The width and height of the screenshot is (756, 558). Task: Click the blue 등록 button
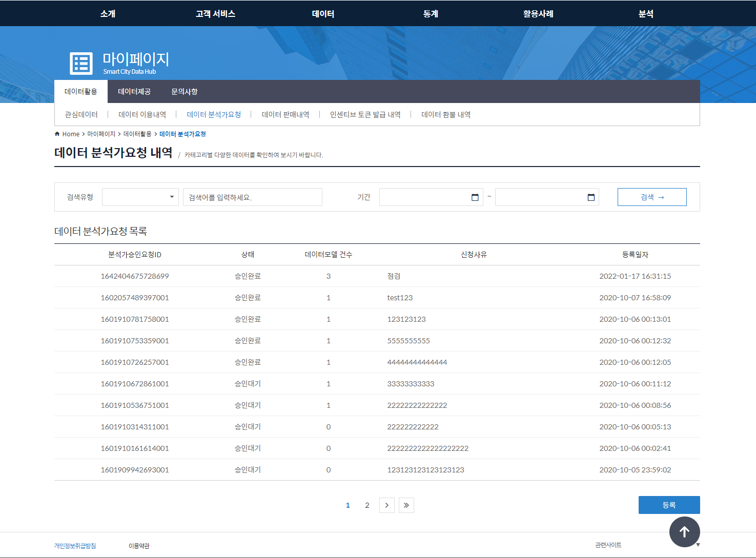point(669,505)
